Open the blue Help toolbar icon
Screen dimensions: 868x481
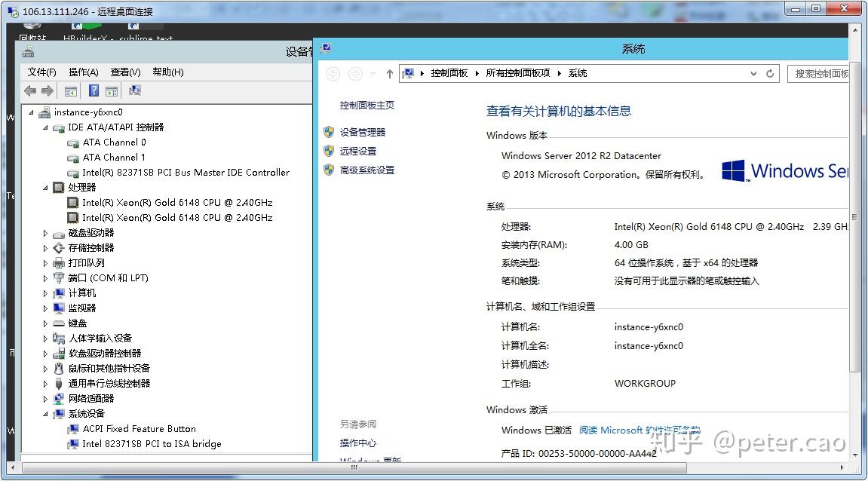[94, 90]
